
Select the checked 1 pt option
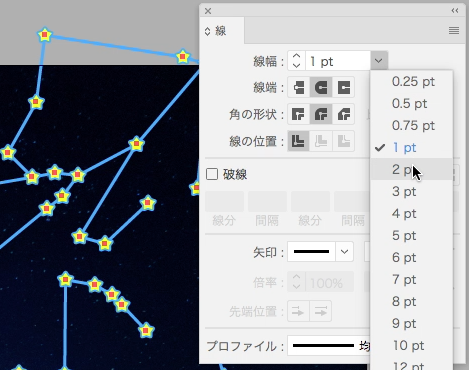tap(412, 148)
